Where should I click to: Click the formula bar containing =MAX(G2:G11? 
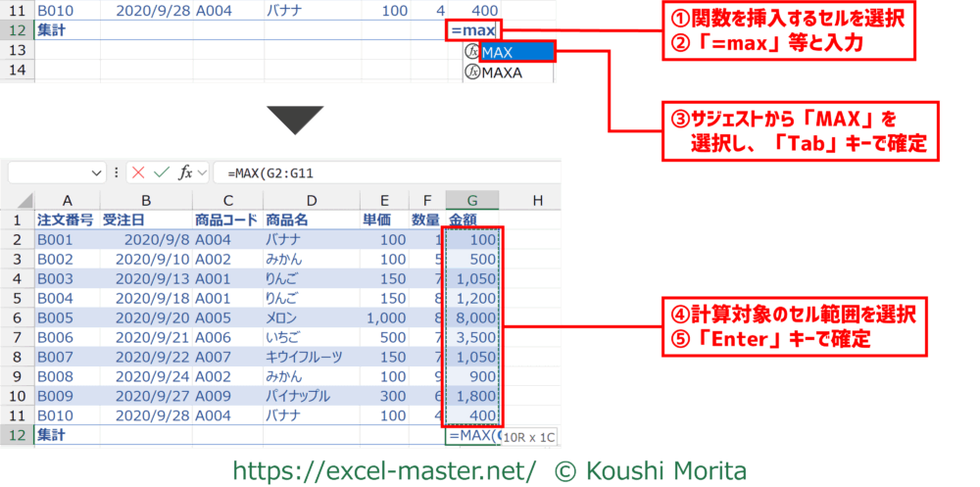(392, 172)
